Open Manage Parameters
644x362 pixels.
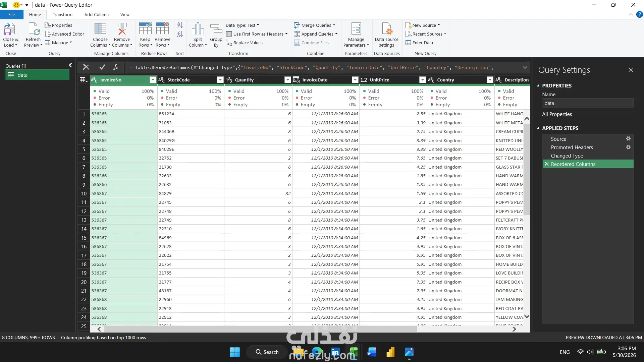pyautogui.click(x=356, y=35)
